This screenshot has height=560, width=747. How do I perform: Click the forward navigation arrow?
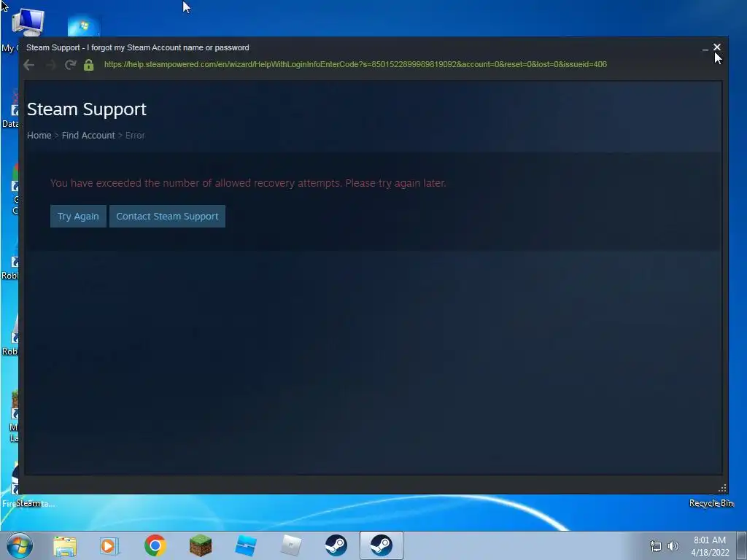click(50, 65)
